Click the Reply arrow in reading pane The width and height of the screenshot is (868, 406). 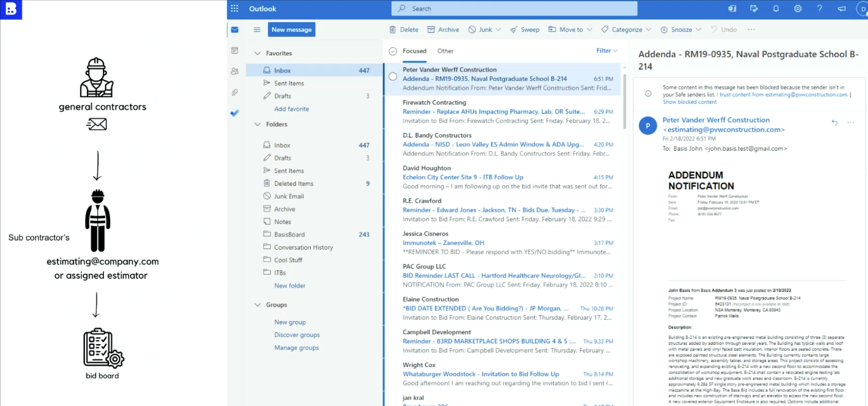click(x=834, y=123)
